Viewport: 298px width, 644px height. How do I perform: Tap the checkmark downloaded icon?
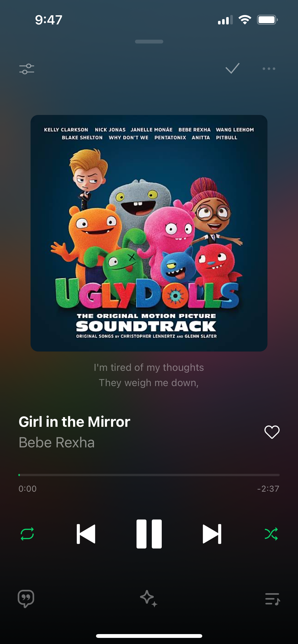(x=232, y=68)
